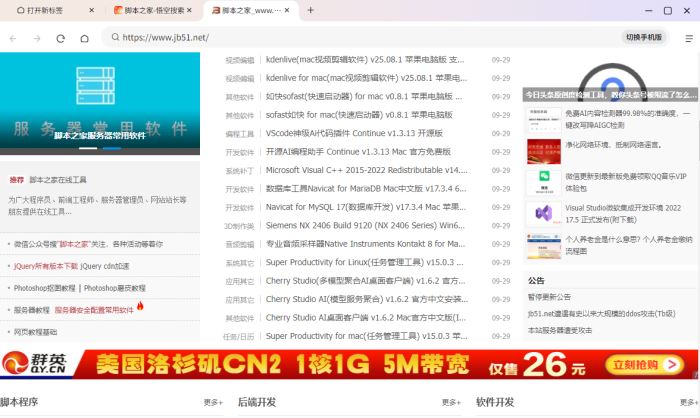Open Super Productivity for mac entry

pos(367,335)
